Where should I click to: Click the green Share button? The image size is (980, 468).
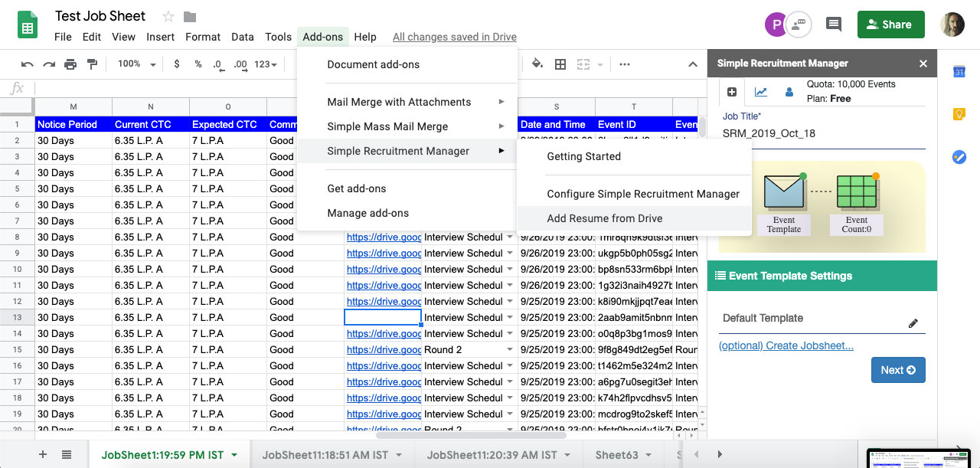[x=891, y=25]
